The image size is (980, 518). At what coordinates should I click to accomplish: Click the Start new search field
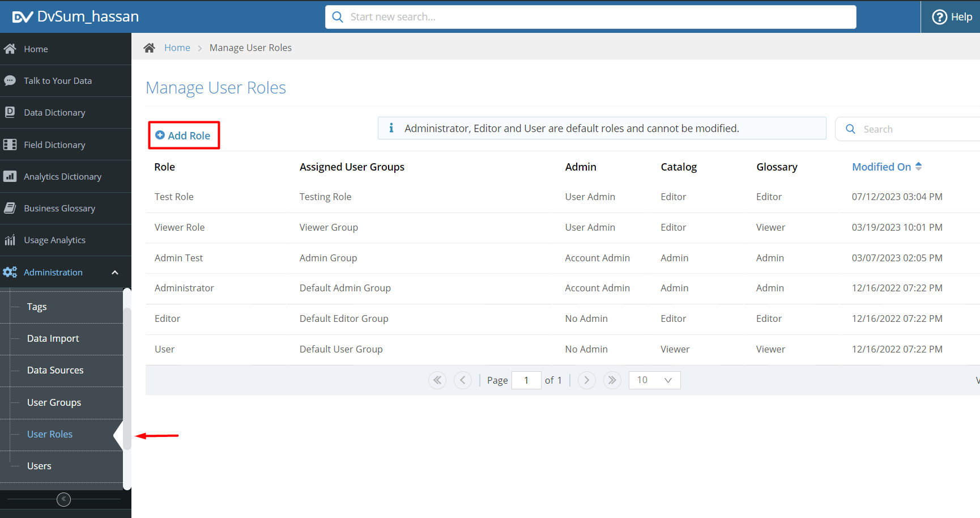591,17
